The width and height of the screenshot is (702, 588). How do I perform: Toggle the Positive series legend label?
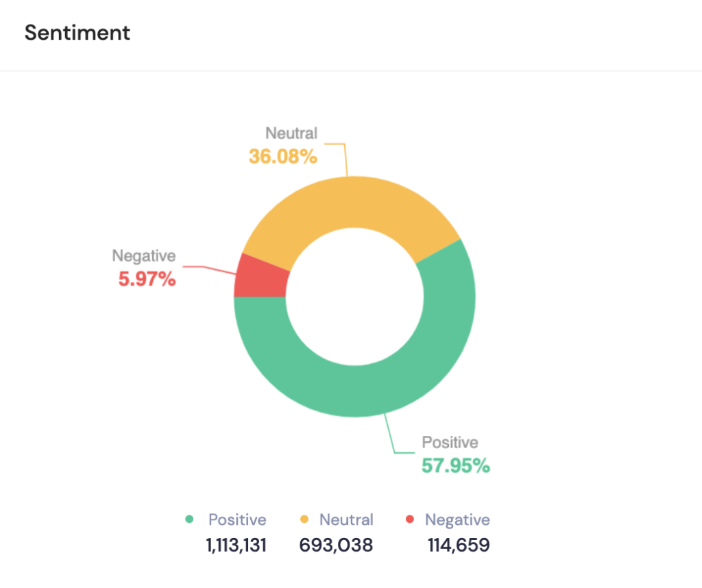point(237,519)
